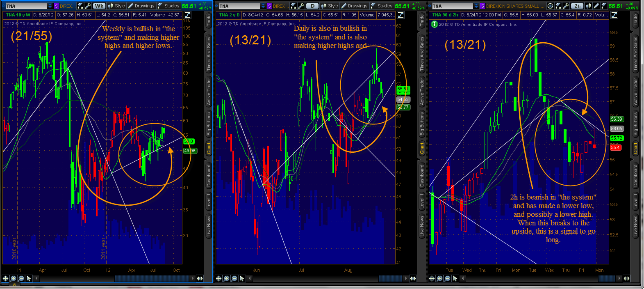Click 55.4 red price label on 2h chart

pyautogui.click(x=615, y=147)
